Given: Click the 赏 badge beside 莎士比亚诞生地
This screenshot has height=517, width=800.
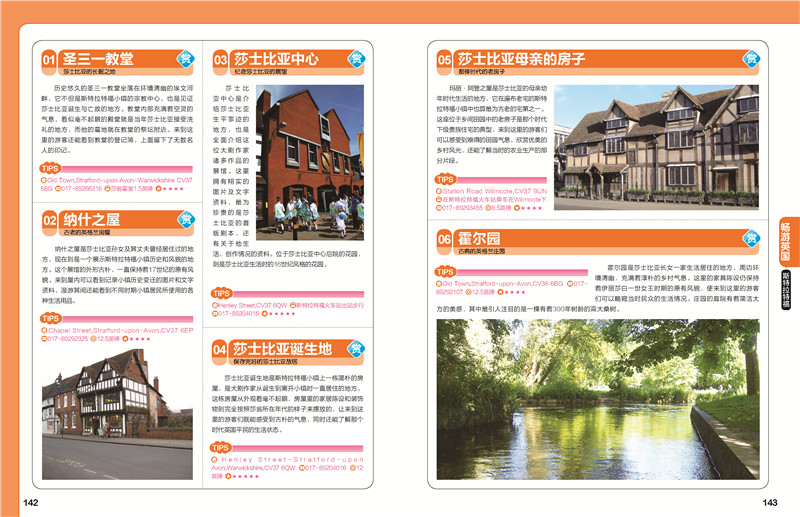Looking at the screenshot, I should (356, 349).
